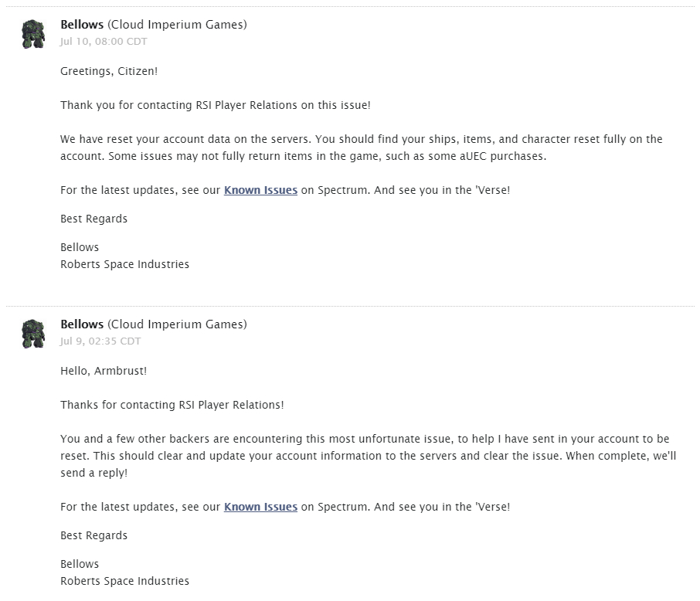Image resolution: width=700 pixels, height=601 pixels.
Task: Click 'Thank you for contacting RSI Player Relations on this issue!'
Action: (x=216, y=105)
